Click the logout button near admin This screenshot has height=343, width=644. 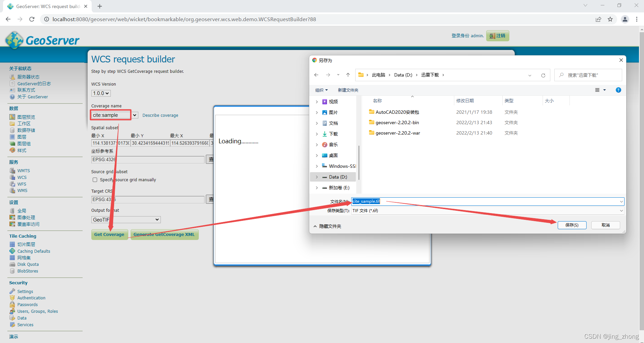point(498,36)
